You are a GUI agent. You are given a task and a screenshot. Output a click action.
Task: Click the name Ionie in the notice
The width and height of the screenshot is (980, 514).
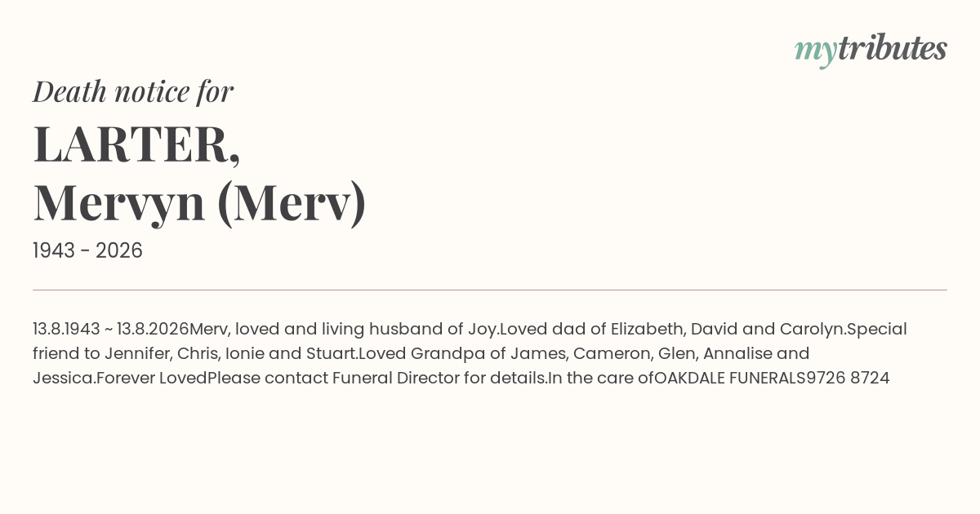(x=244, y=353)
